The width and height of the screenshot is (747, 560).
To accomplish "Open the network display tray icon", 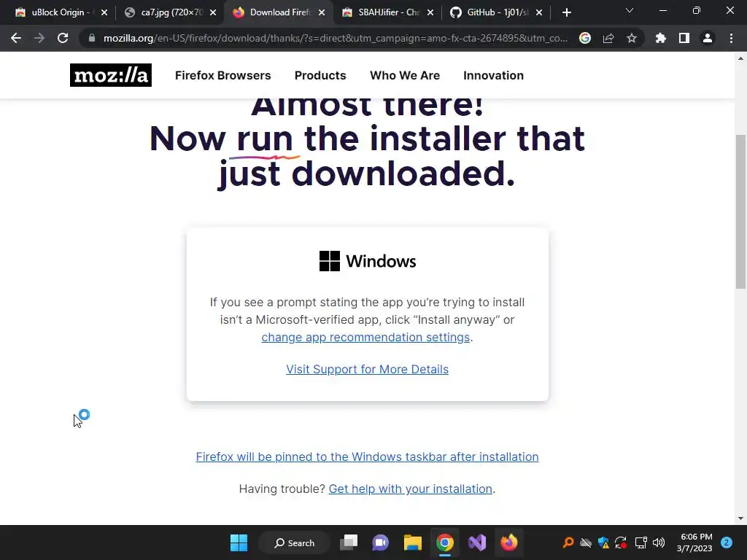I will tap(640, 542).
